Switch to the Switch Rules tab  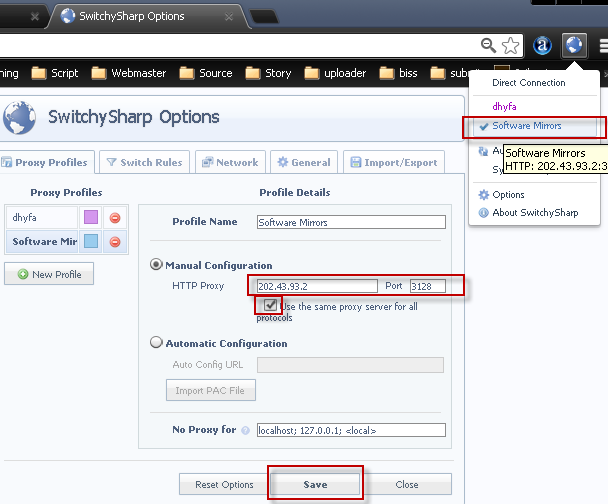[144, 162]
